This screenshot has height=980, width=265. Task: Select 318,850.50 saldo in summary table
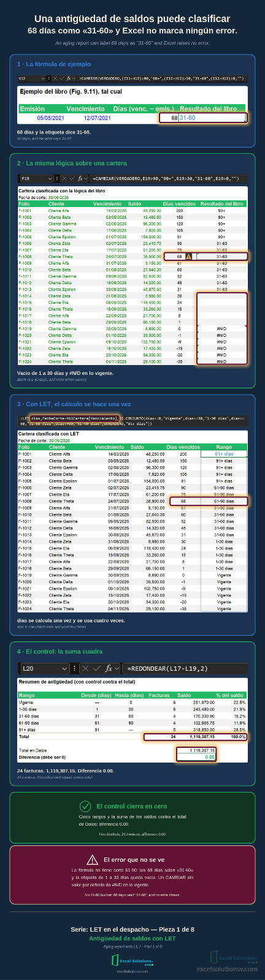point(204,729)
